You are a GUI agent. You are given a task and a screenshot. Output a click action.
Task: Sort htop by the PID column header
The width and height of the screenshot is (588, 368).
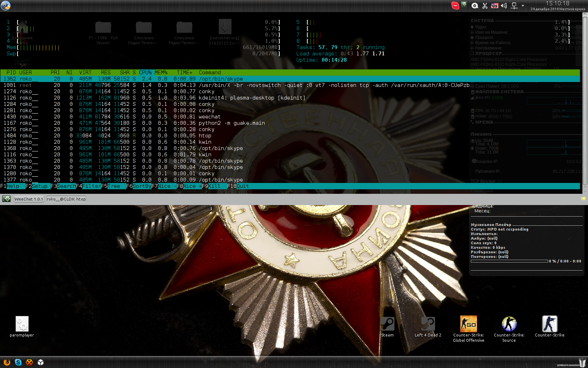point(11,73)
